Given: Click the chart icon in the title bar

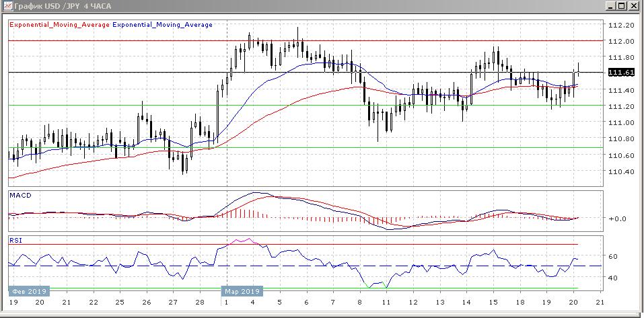Looking at the screenshot, I should pos(7,6).
